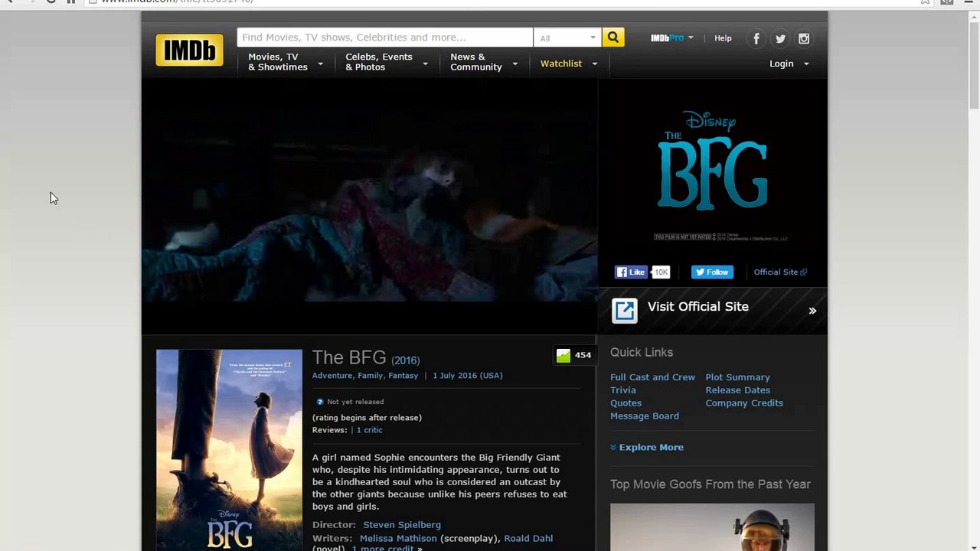
Task: Open IMDb Twitter page icon
Action: [780, 38]
